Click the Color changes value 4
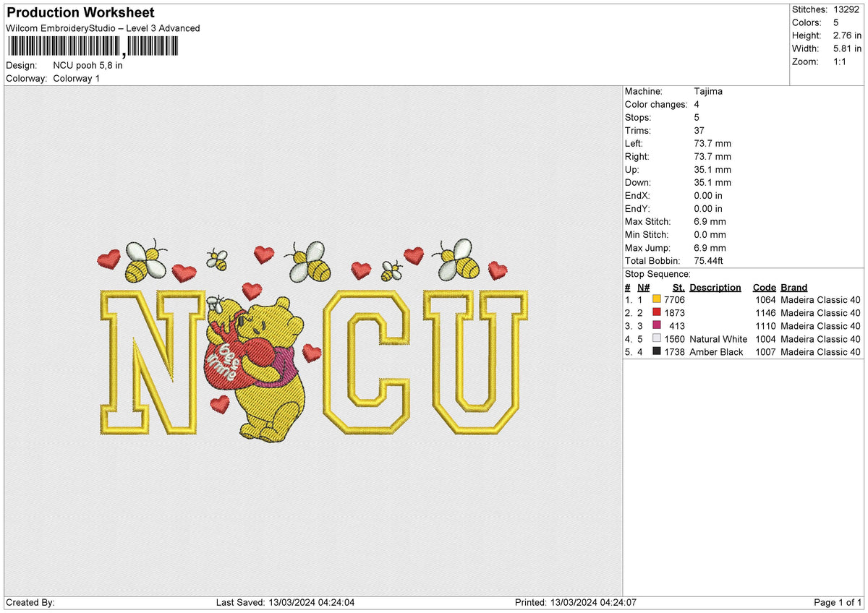This screenshot has height=613, width=868. [x=697, y=104]
